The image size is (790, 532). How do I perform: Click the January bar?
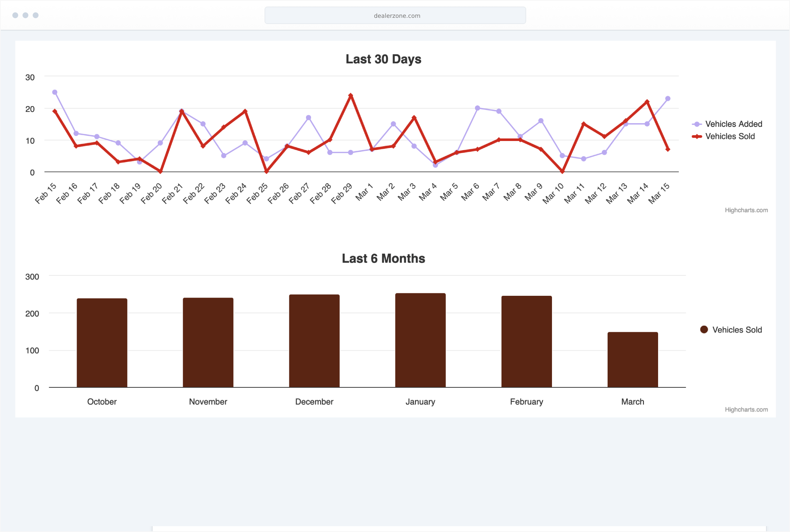tap(420, 340)
